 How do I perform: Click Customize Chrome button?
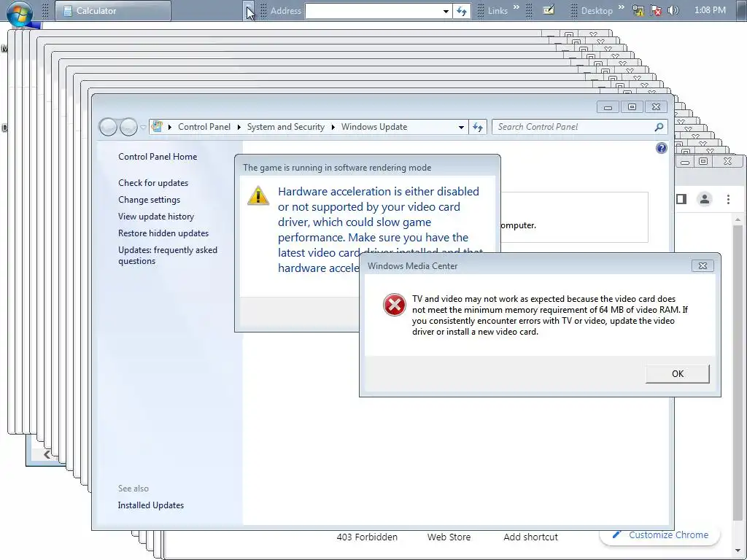(659, 534)
